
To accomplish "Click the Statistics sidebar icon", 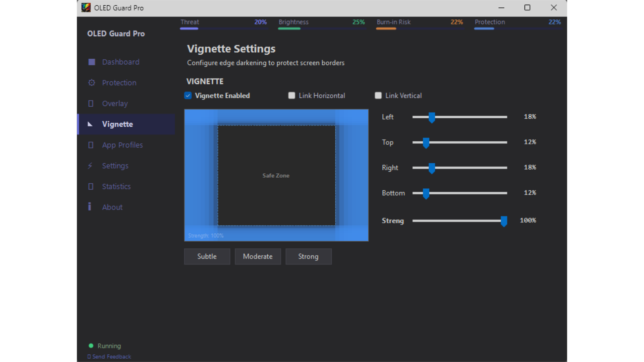I will pos(91,186).
